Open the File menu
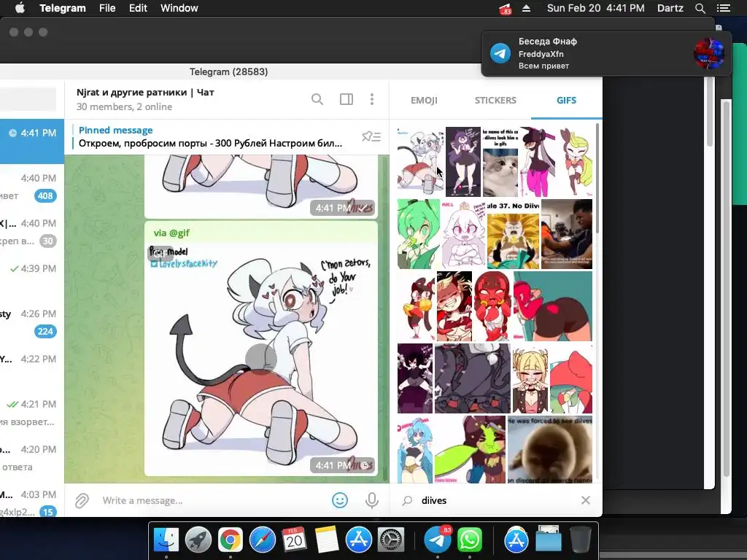 [107, 8]
